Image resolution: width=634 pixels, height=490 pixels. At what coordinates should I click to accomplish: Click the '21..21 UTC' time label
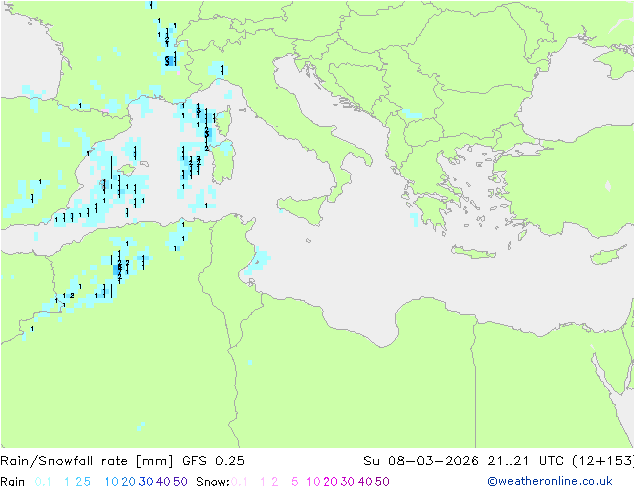click(525, 461)
